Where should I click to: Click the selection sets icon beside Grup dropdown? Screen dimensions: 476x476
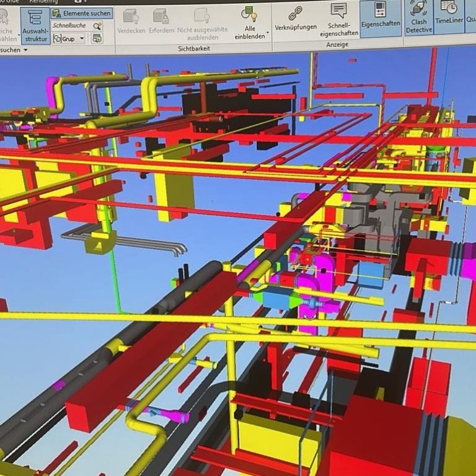tap(97, 38)
